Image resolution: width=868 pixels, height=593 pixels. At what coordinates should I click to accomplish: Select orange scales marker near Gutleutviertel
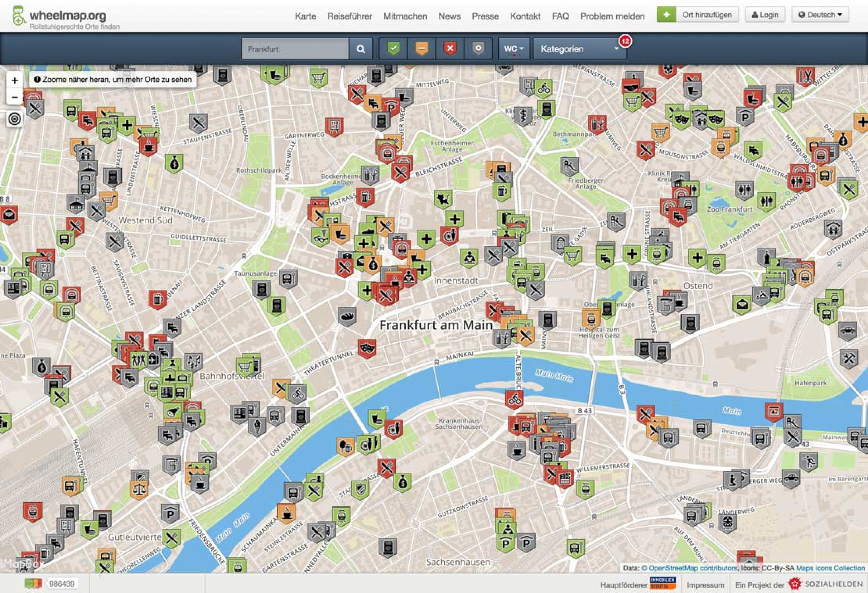click(139, 490)
